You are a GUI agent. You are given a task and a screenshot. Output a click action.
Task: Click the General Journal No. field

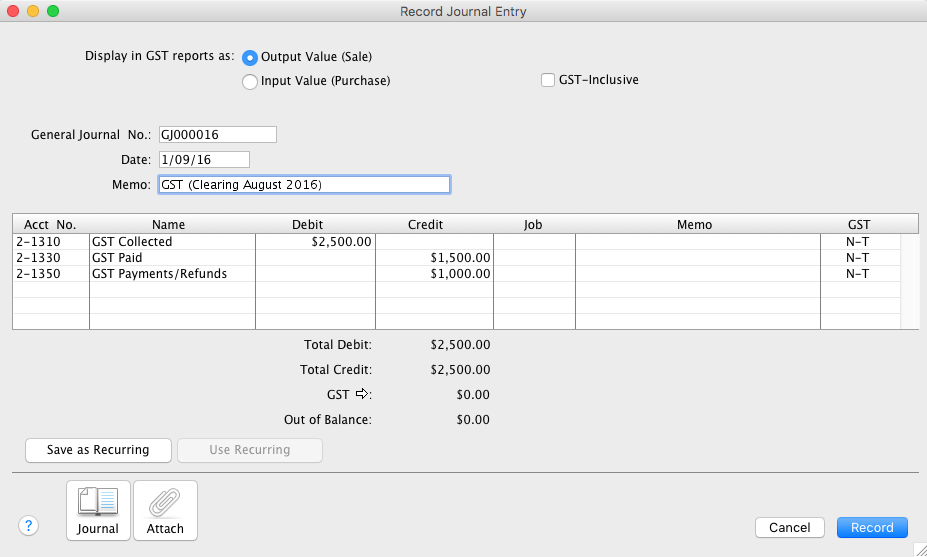(x=216, y=135)
